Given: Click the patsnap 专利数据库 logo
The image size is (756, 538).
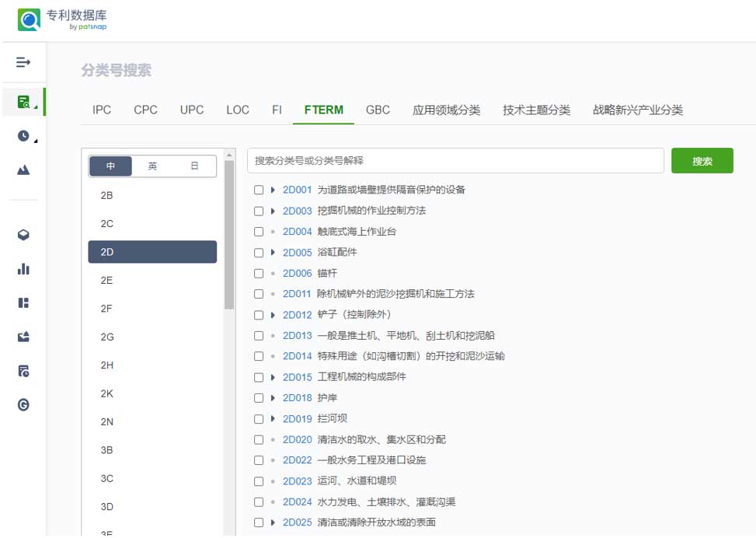Looking at the screenshot, I should pyautogui.click(x=62, y=19).
